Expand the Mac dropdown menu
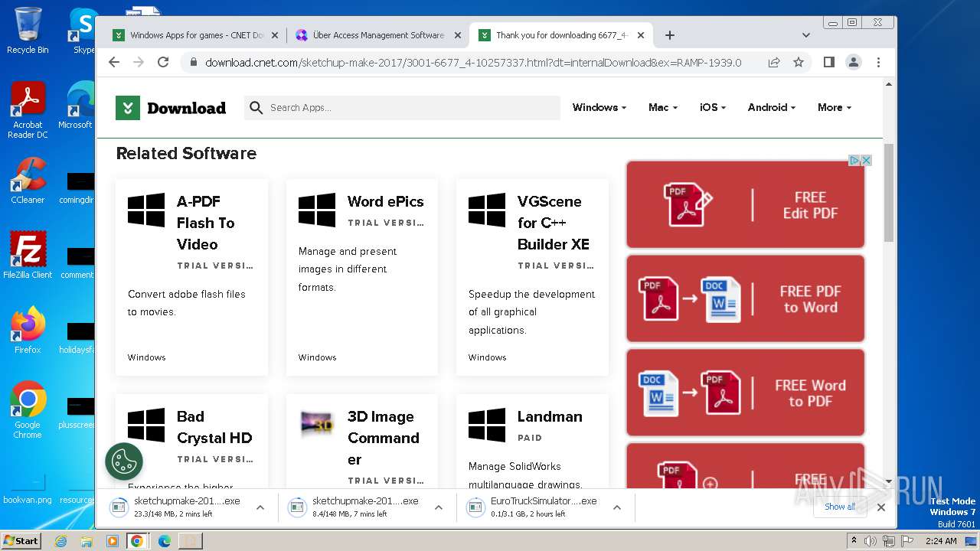This screenshot has height=551, width=980. tap(663, 108)
